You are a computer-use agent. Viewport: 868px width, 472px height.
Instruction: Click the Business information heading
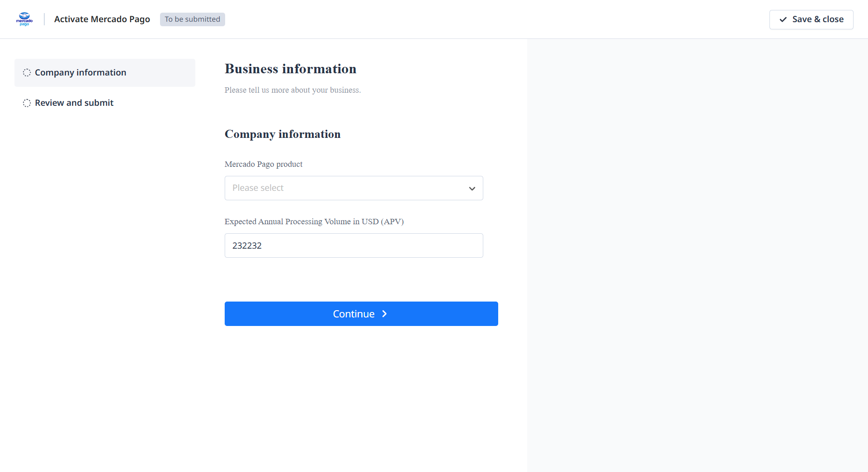click(290, 69)
